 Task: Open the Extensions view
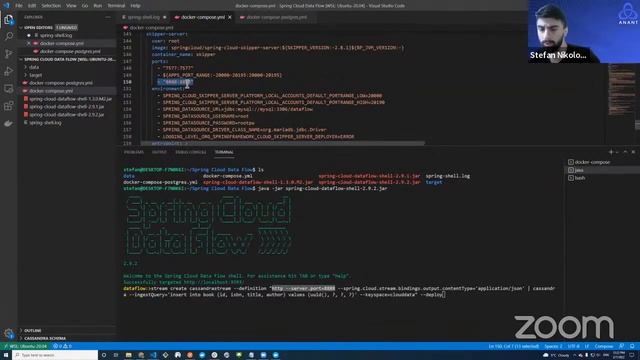[9, 106]
